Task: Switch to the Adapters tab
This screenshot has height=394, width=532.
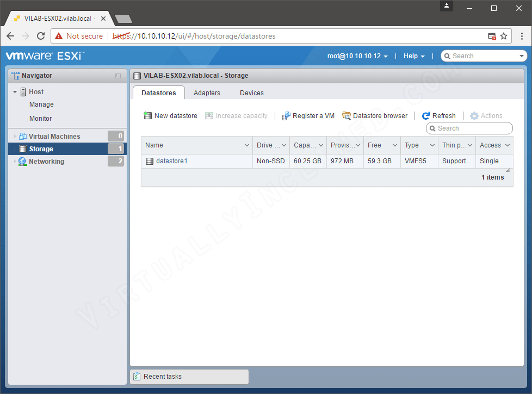Action: [x=207, y=93]
